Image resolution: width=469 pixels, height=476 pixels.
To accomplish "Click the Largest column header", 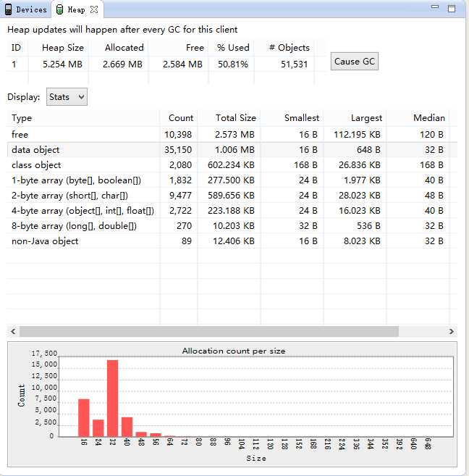I will (x=355, y=118).
